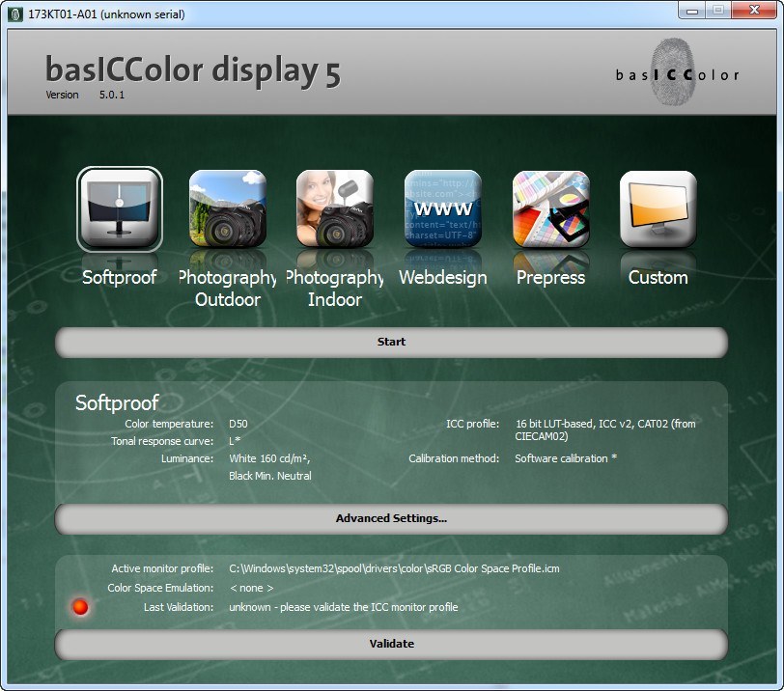Select the Custom monitor preset icon
This screenshot has width=784, height=691.
658,208
